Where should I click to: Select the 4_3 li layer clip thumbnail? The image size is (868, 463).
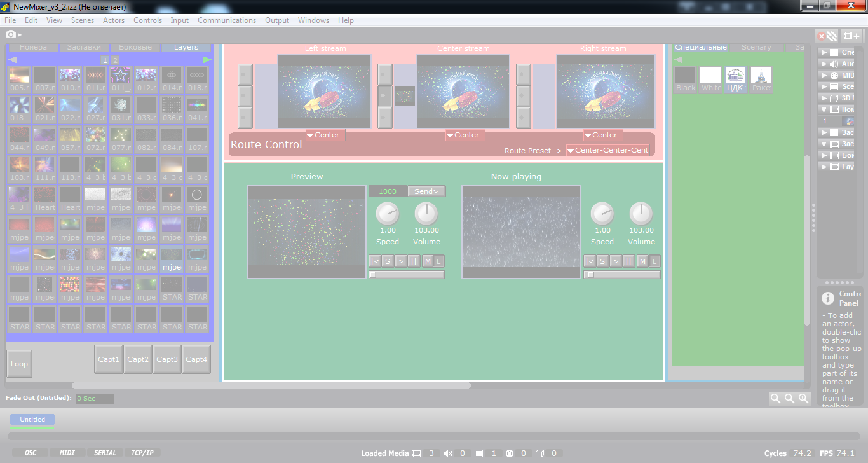(x=19, y=199)
